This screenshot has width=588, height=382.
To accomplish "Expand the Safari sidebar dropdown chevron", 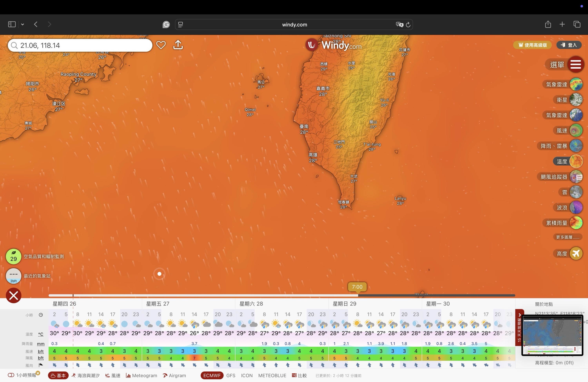I will [23, 24].
